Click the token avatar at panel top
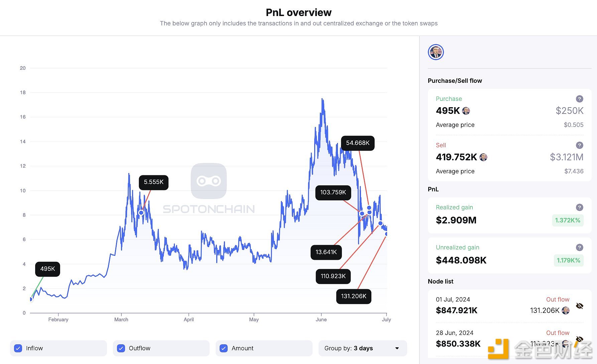The image size is (597, 364). (436, 52)
